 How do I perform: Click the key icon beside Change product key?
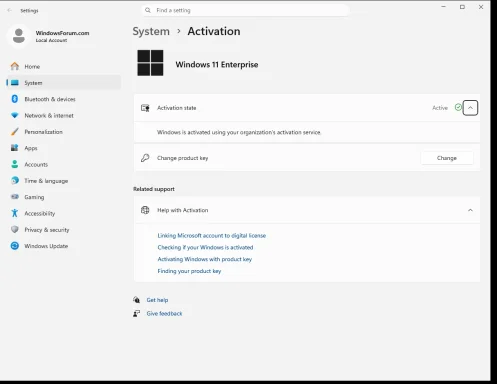tap(145, 158)
